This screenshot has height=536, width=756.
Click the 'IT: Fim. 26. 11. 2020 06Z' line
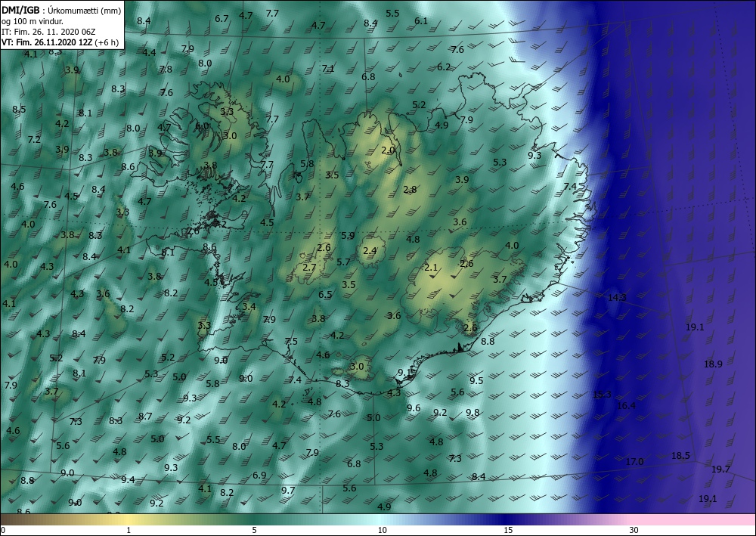pos(48,33)
